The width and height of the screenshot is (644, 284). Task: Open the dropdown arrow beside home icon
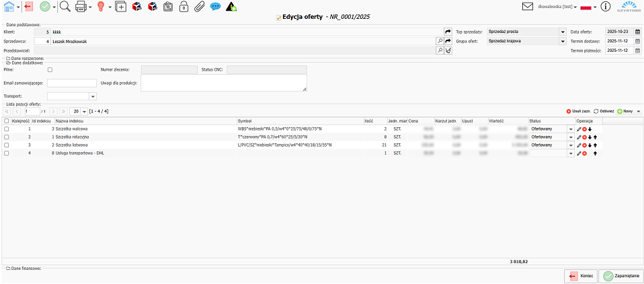tap(18, 7)
